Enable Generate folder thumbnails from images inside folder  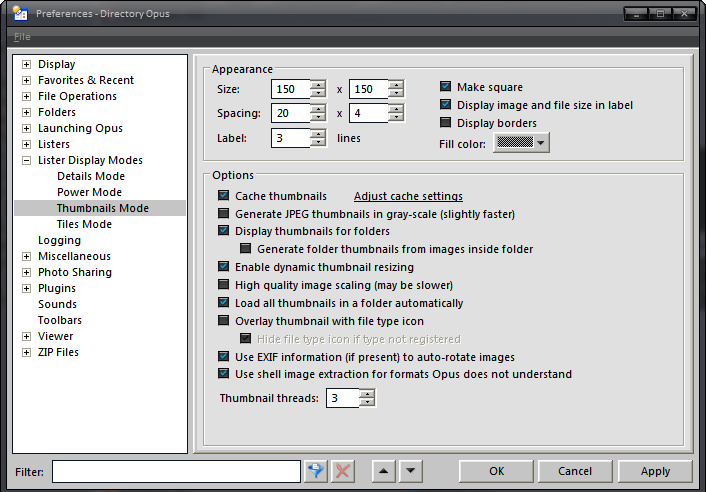[245, 248]
